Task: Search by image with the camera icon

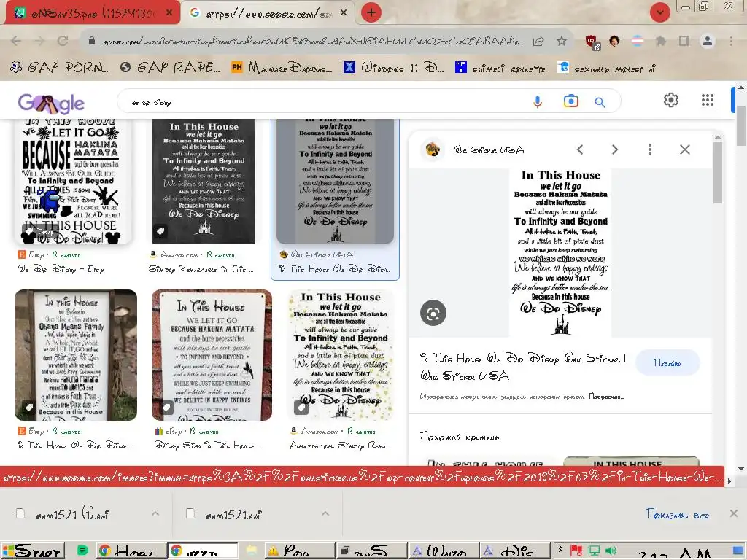Action: (570, 101)
